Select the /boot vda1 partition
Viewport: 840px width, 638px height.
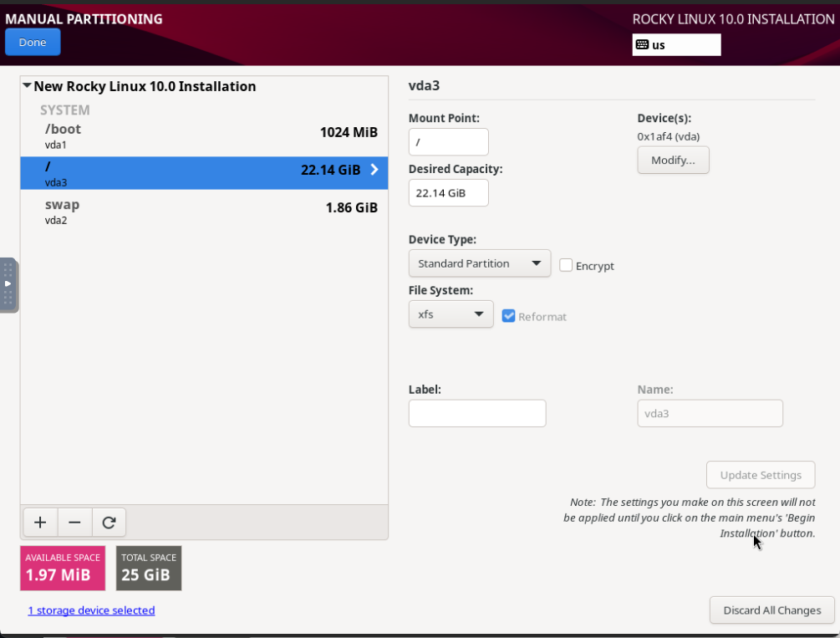coord(204,135)
